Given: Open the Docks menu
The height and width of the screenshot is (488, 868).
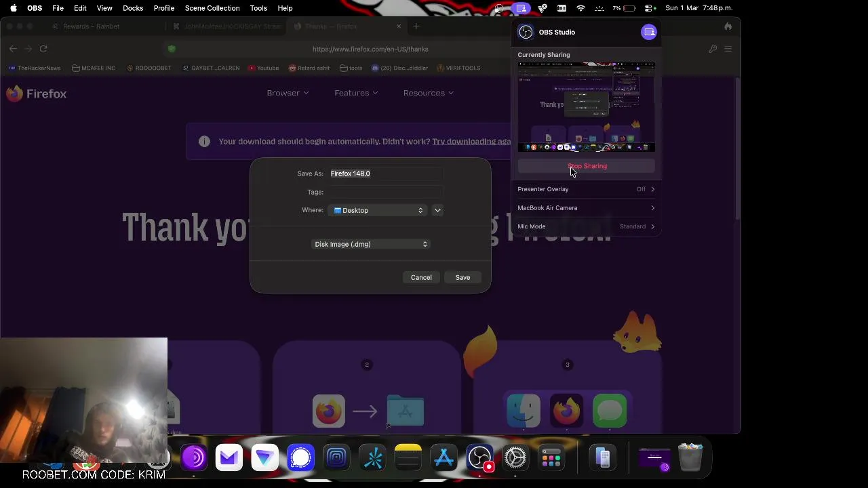Looking at the screenshot, I should tap(133, 8).
